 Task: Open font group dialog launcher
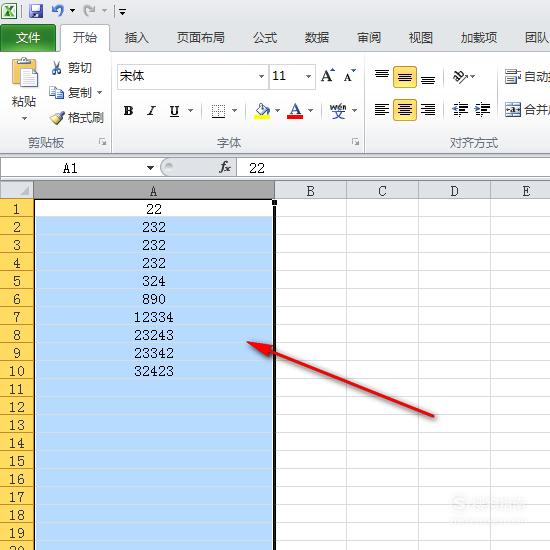coord(356,142)
